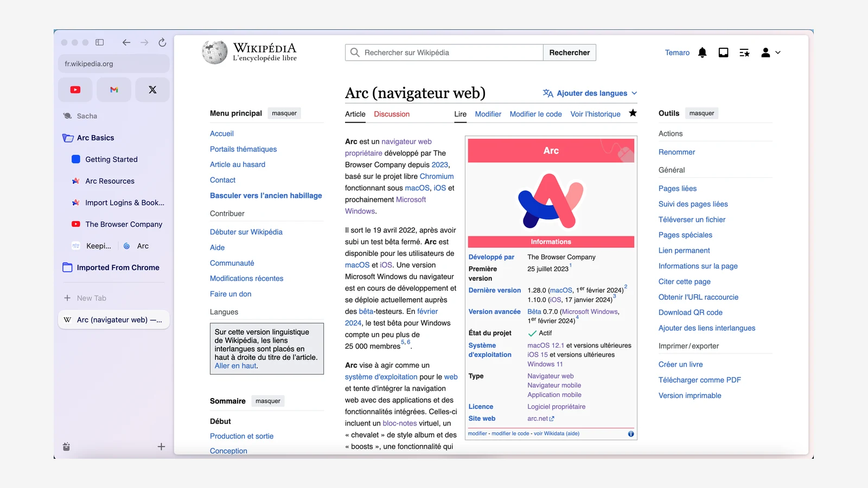Screen dimensions: 868x488
Task: Toggle the Arc sidebar panel icon
Action: pyautogui.click(x=100, y=42)
